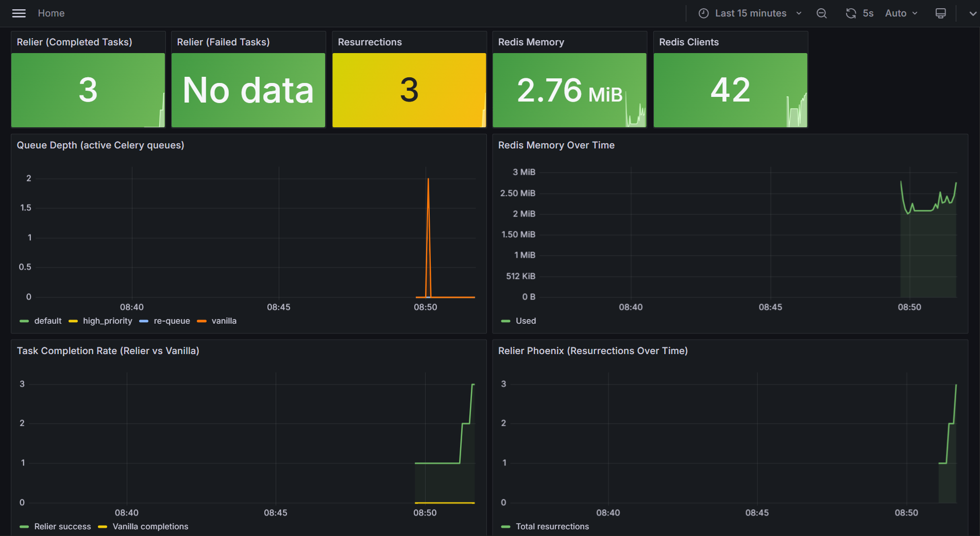The height and width of the screenshot is (536, 980).
Task: Zoom out the time range
Action: coord(822,13)
